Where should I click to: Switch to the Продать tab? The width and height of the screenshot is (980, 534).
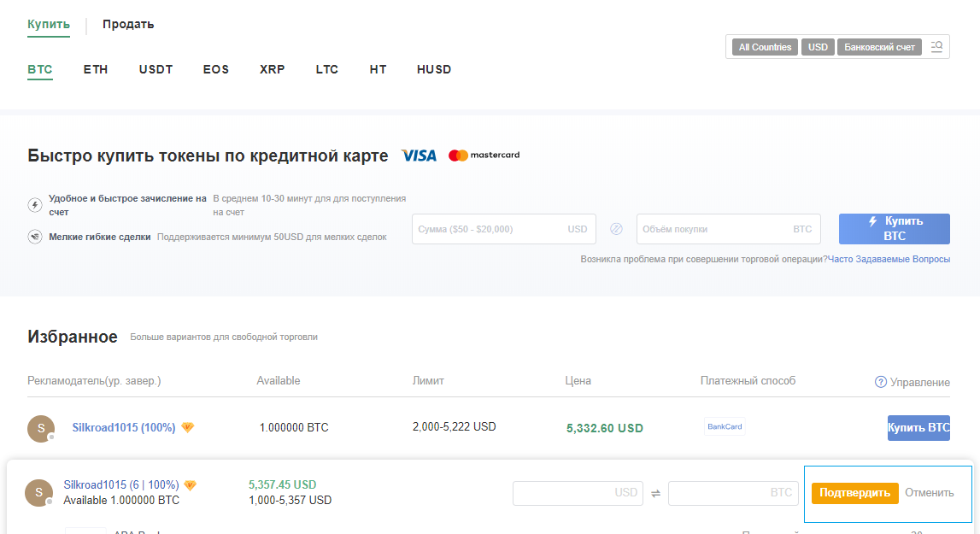click(128, 25)
